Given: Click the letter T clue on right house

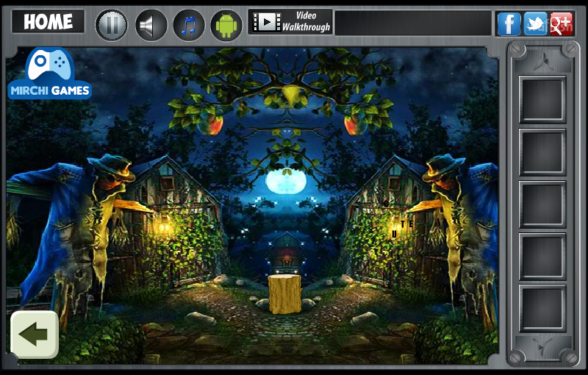Looking at the screenshot, I should (403, 224).
